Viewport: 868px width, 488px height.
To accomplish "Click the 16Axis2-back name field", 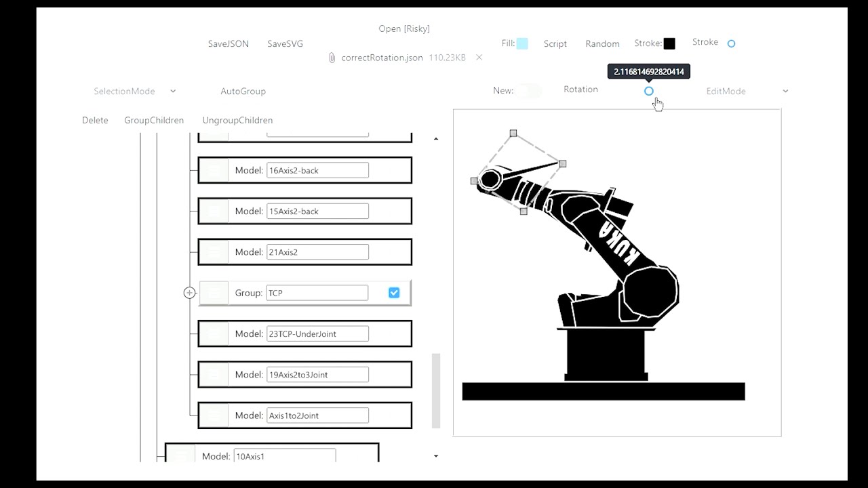I will [317, 170].
